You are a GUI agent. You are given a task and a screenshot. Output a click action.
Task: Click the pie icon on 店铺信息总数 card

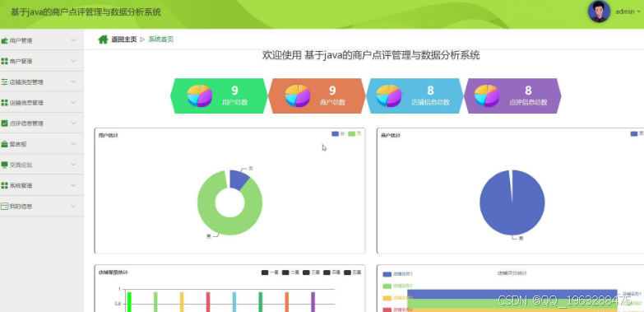[388, 95]
